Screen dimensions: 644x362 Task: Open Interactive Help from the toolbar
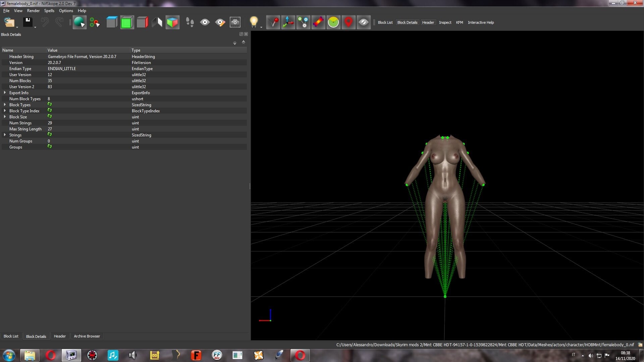(481, 22)
